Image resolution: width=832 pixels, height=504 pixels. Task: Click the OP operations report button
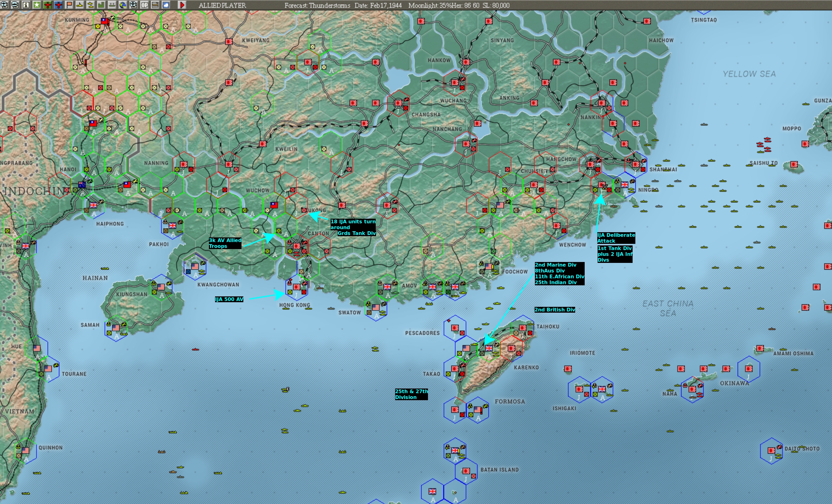point(144,5)
